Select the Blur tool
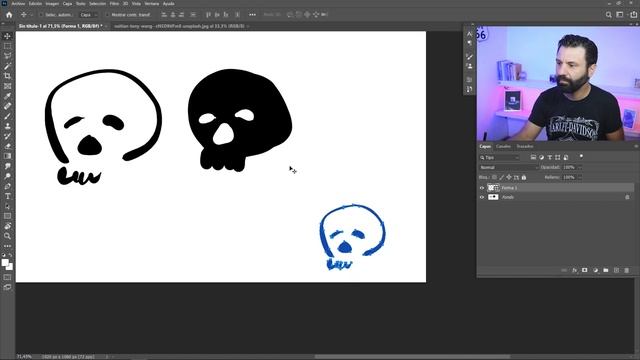 tap(7, 166)
